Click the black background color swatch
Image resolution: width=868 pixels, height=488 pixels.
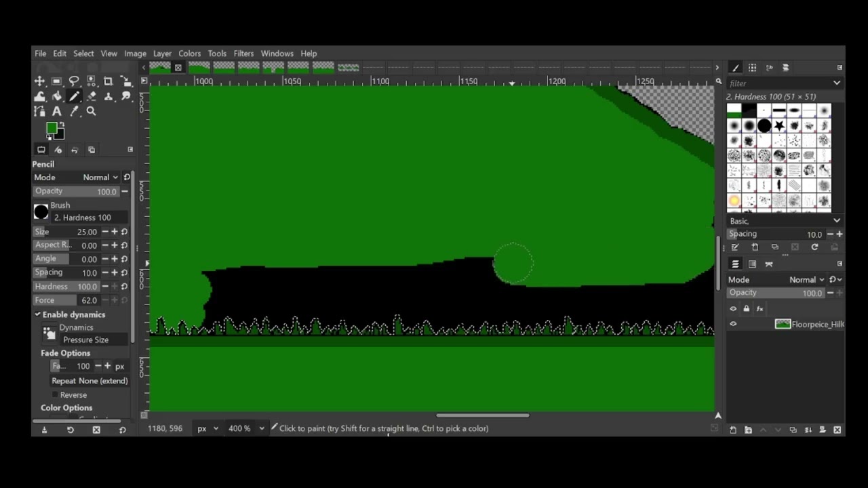(60, 135)
